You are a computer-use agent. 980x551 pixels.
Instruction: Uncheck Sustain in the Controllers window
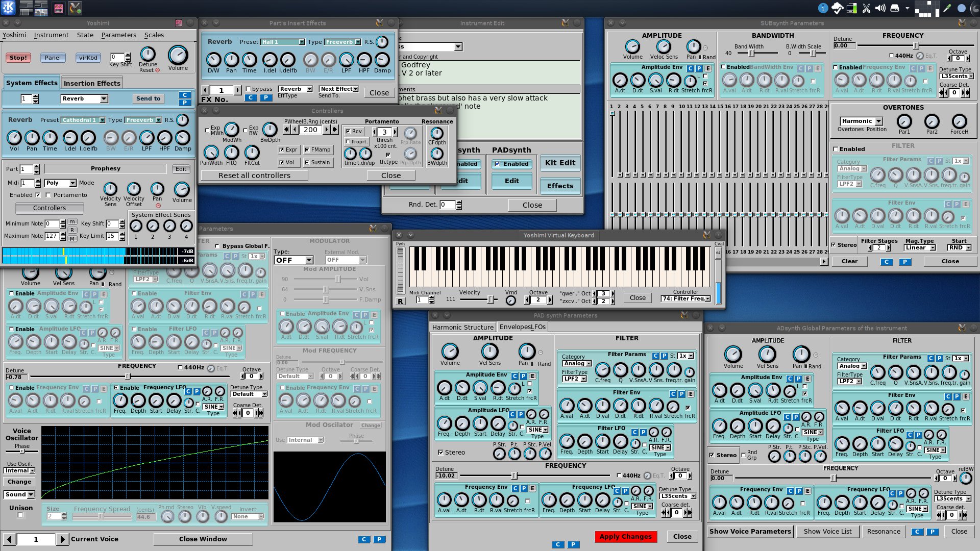[x=307, y=163]
